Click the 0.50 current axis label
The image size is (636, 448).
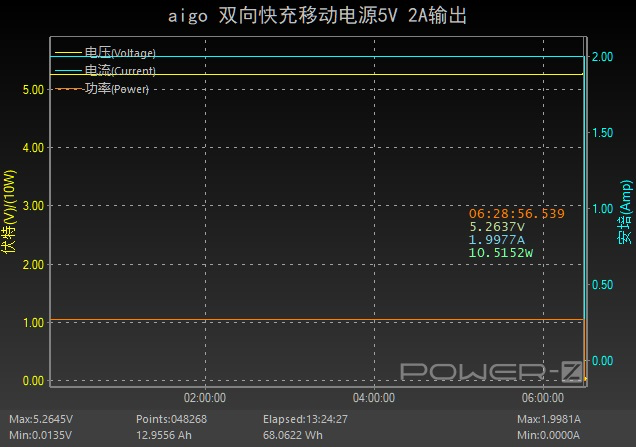tap(602, 285)
